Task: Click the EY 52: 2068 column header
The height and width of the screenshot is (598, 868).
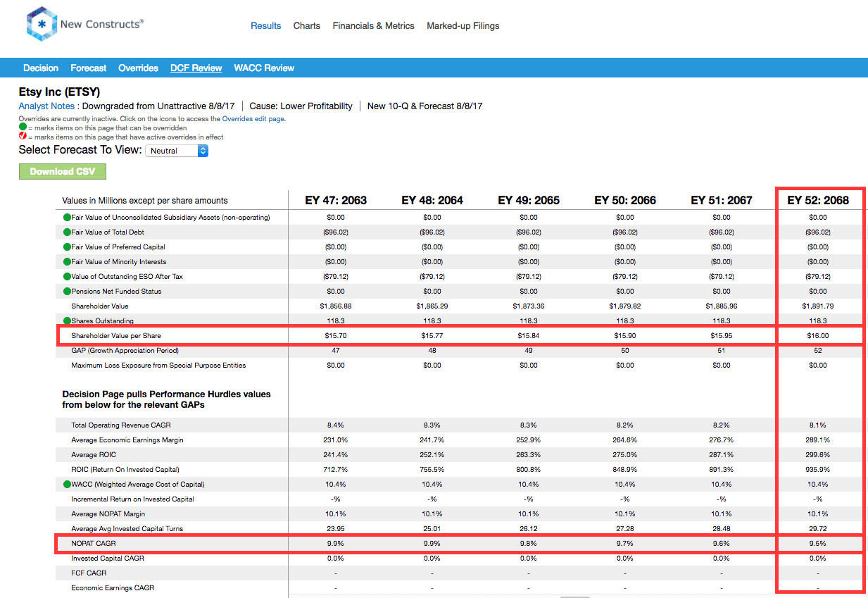Action: (x=818, y=200)
